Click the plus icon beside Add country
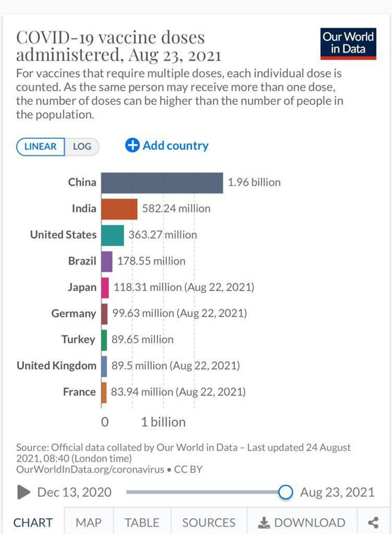 pyautogui.click(x=132, y=146)
